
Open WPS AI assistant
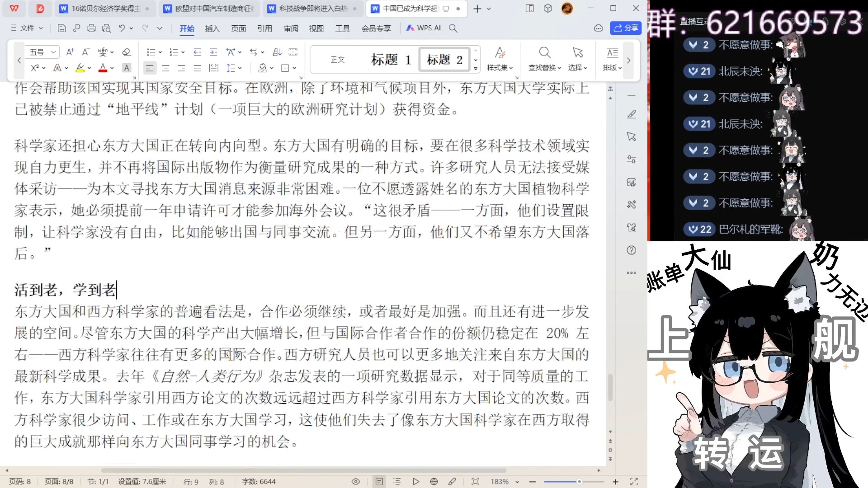pos(423,28)
